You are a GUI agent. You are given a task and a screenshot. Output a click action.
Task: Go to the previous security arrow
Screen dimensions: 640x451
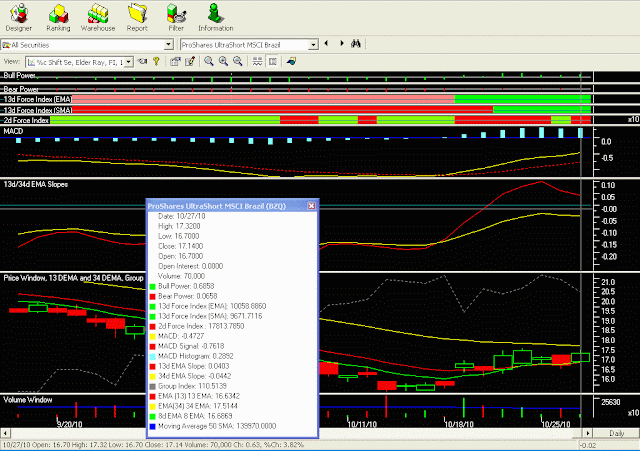coord(326,43)
